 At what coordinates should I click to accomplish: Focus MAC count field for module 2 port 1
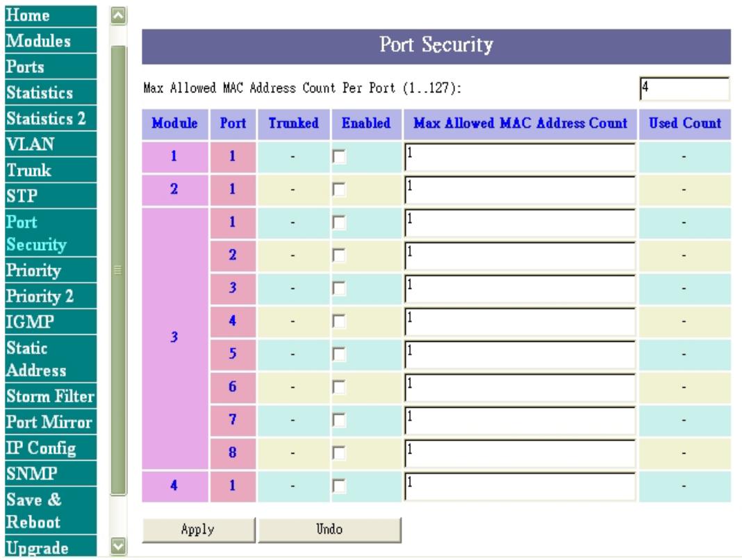(520, 190)
